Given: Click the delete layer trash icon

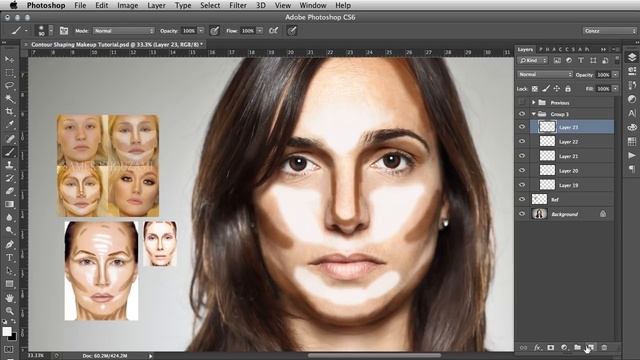Looking at the screenshot, I should (x=604, y=347).
